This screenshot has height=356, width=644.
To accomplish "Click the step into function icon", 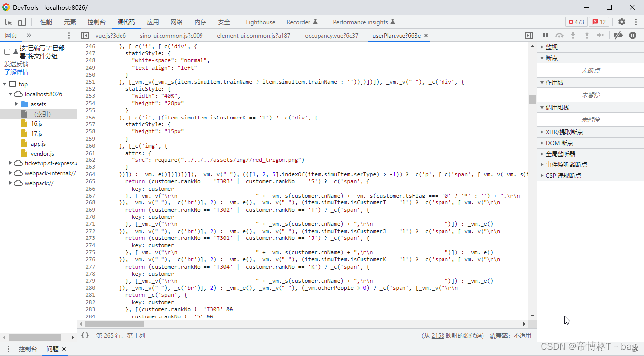I will click(x=573, y=35).
